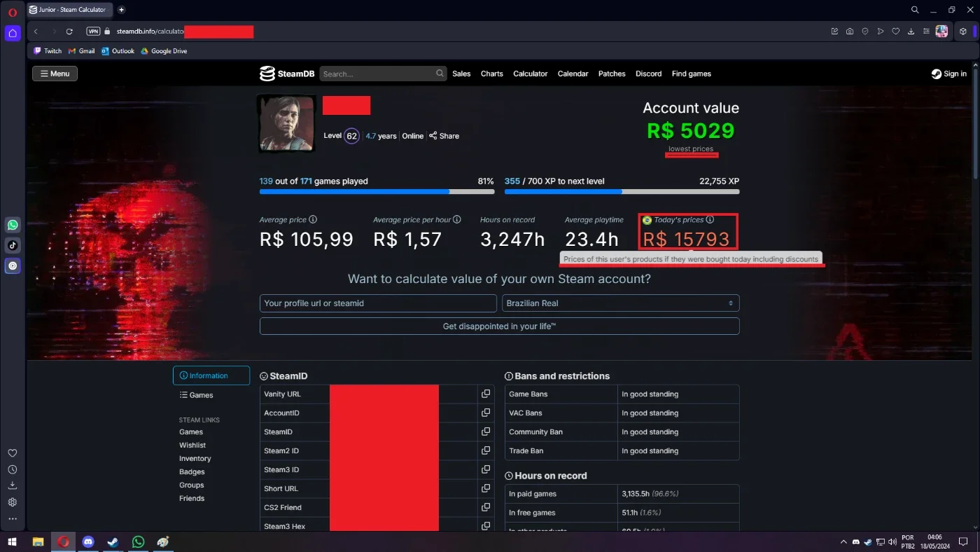Click the profile url or steamid field
The height and width of the screenshot is (552, 980).
pos(378,303)
